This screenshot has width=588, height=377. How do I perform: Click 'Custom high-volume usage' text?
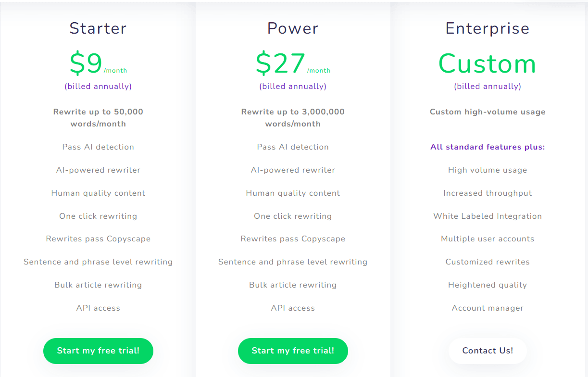pos(488,112)
